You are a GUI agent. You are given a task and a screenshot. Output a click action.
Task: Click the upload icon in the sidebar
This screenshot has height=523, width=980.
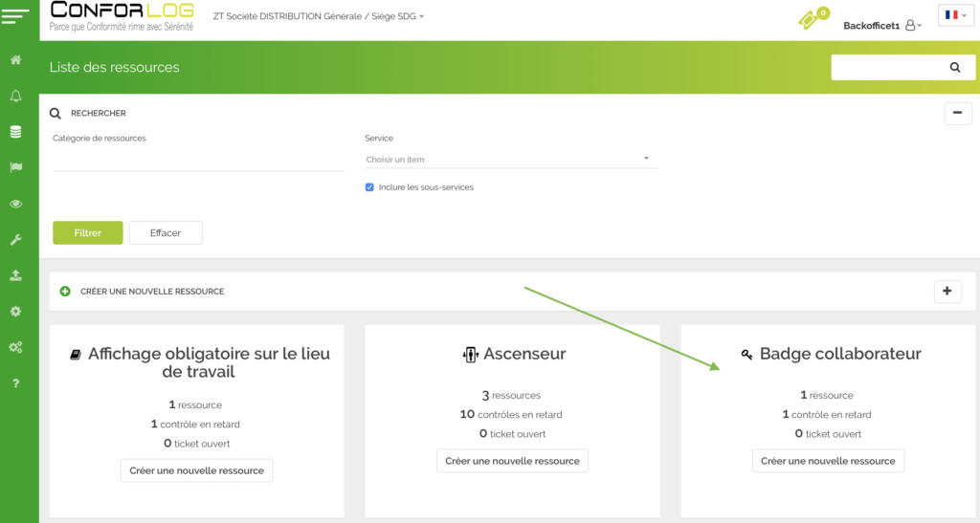click(x=16, y=275)
